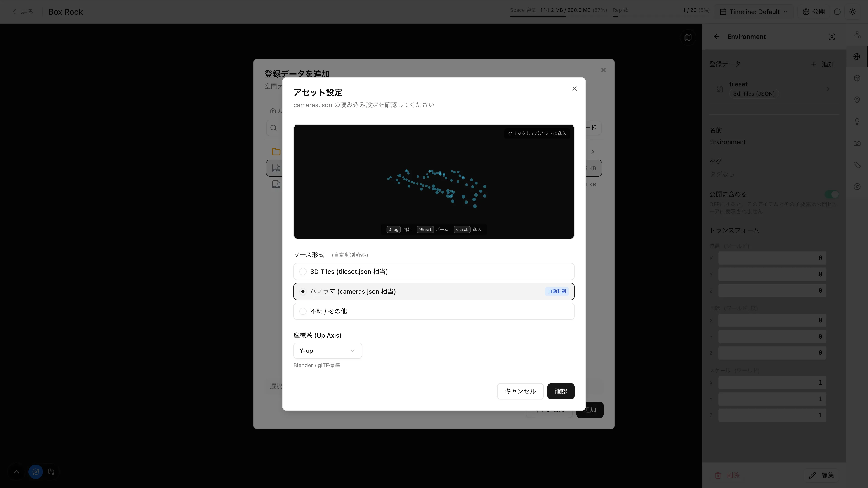The width and height of the screenshot is (868, 488).
Task: Click the クリックしてパノラマに進入 hint label
Action: pos(537,133)
